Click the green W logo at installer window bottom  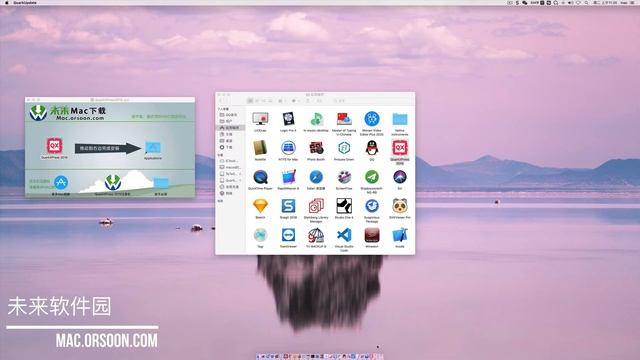point(113,182)
